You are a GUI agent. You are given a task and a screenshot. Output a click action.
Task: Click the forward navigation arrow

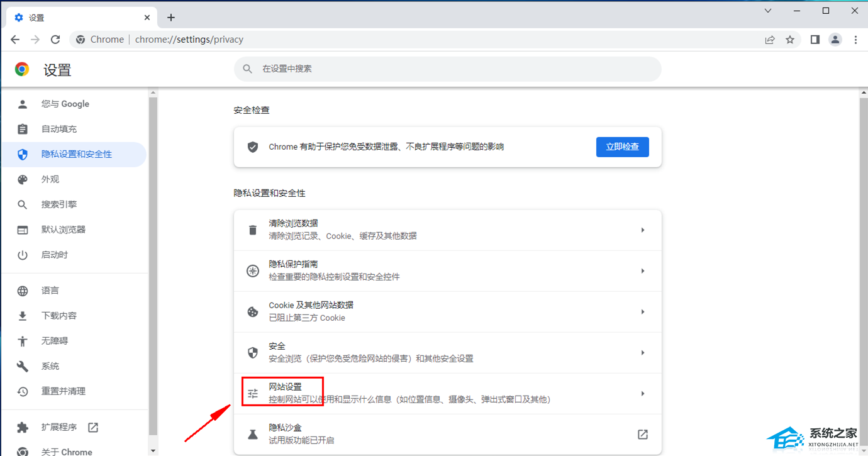[x=35, y=40]
